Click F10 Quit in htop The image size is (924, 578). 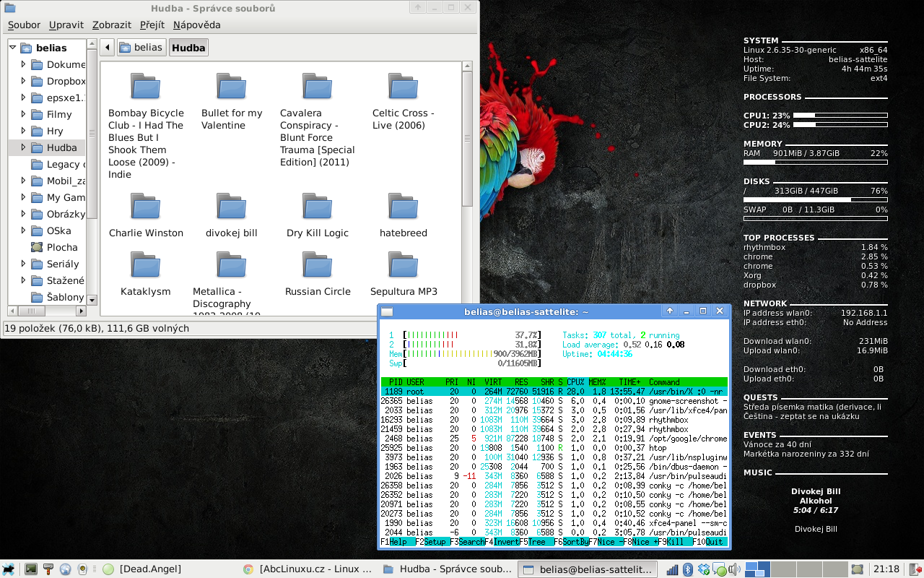point(709,542)
